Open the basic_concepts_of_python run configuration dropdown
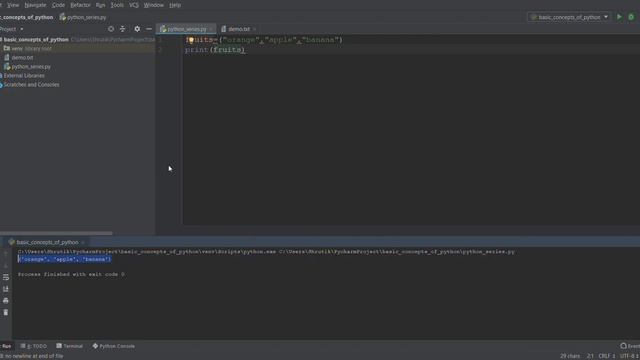Image resolution: width=640 pixels, height=360 pixels. (x=569, y=17)
